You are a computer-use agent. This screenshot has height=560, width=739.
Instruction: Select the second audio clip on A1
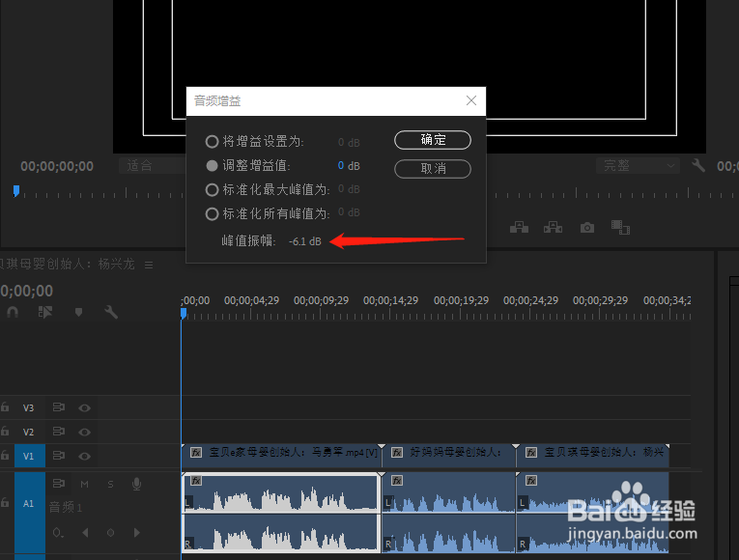point(448,513)
